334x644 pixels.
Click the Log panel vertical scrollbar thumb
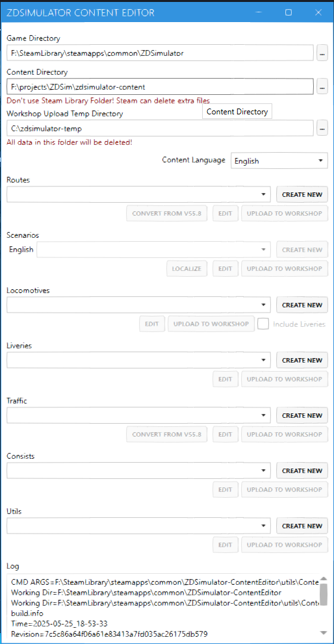324,595
